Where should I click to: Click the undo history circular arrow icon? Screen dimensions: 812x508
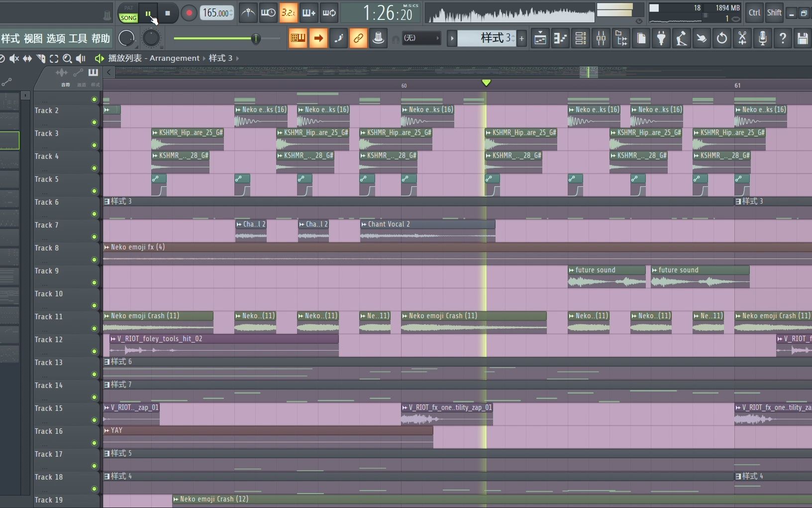pyautogui.click(x=722, y=38)
